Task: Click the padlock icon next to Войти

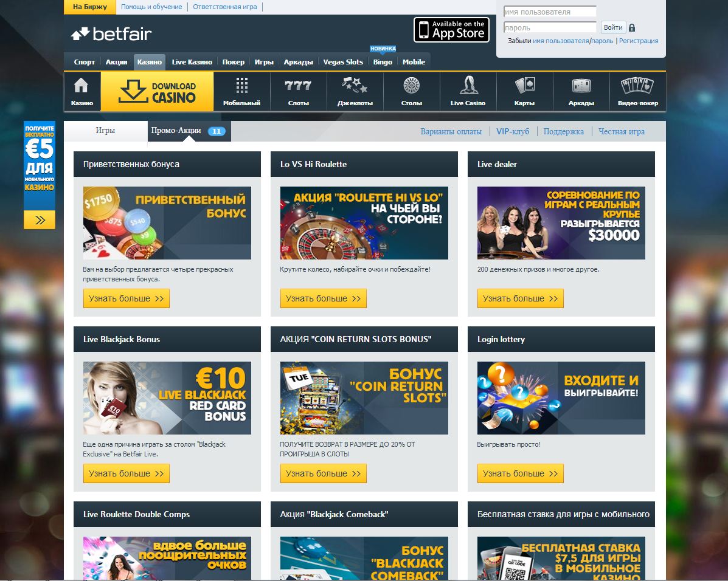Action: tap(632, 28)
